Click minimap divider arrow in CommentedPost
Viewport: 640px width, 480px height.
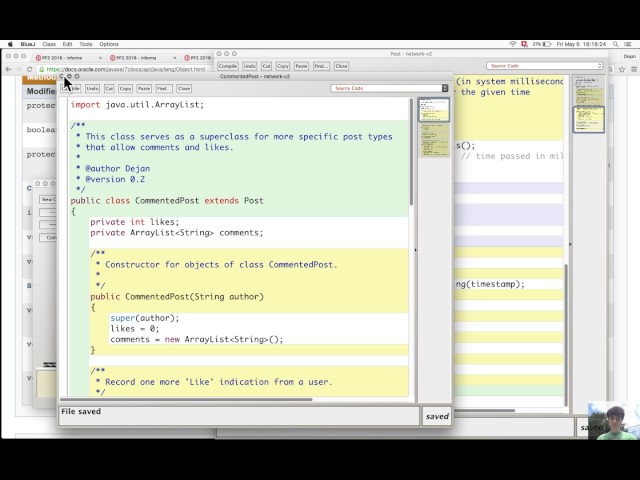[x=416, y=250]
